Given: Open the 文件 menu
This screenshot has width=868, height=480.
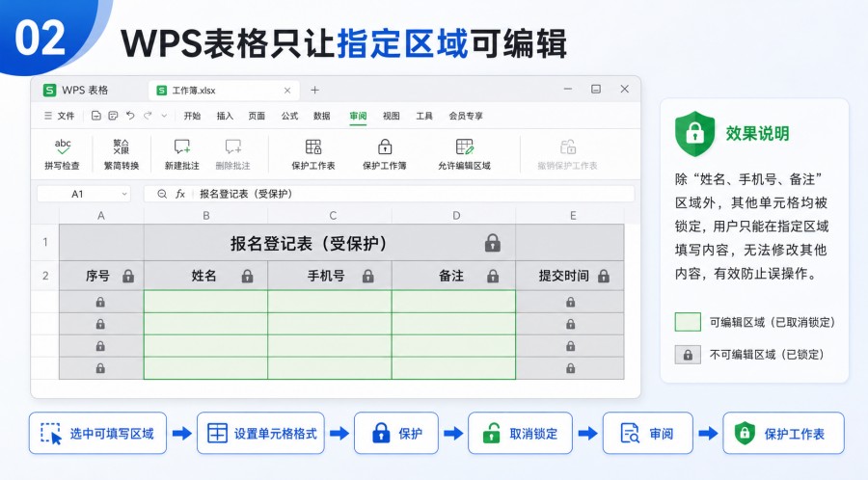Looking at the screenshot, I should point(59,116).
